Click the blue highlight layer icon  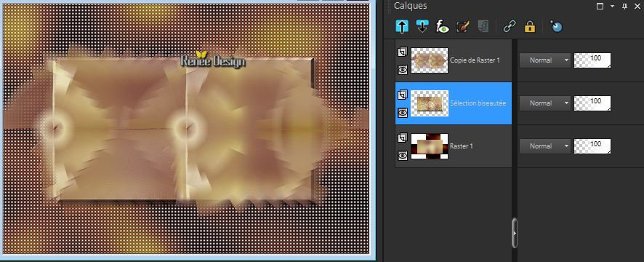[556, 27]
